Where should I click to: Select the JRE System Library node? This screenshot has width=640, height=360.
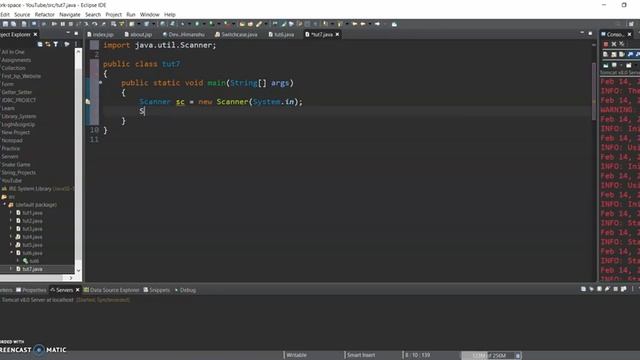39,189
